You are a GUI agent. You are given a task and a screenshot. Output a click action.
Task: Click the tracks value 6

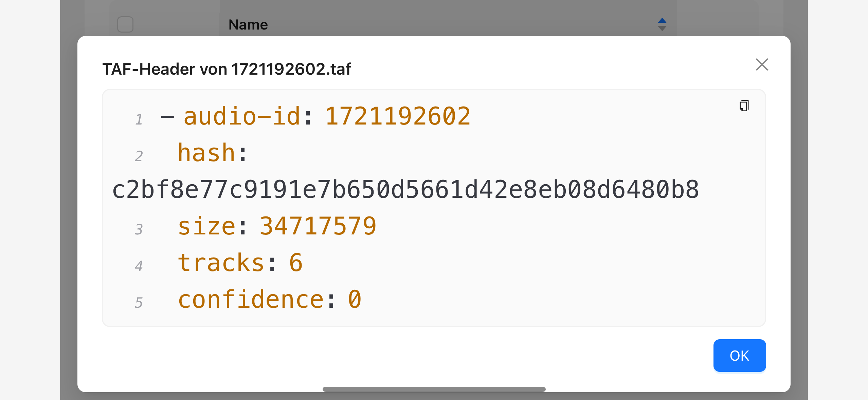(296, 263)
